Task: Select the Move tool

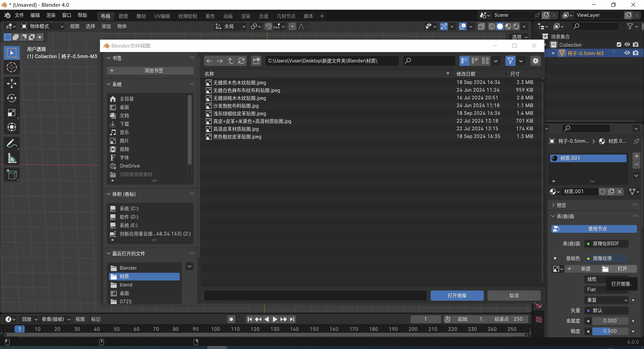Action: pos(12,83)
